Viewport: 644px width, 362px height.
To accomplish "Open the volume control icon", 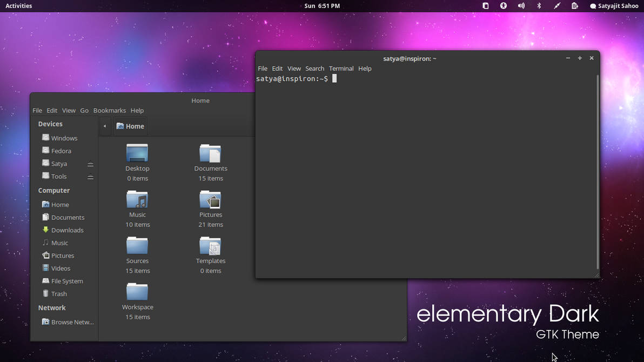I will [521, 6].
